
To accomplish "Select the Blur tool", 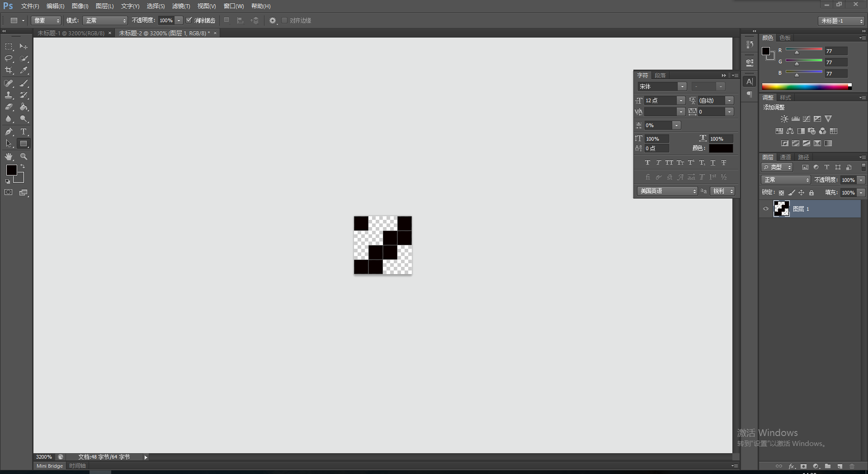I will (x=9, y=118).
